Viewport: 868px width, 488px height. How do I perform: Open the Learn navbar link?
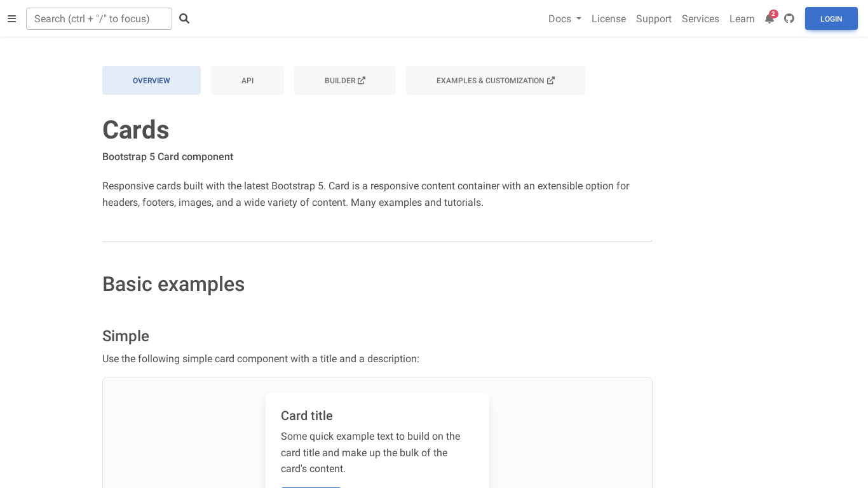(x=742, y=19)
